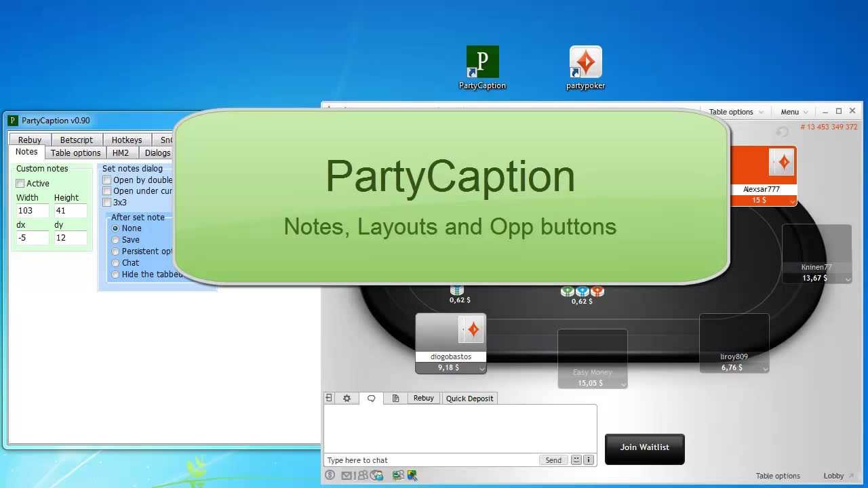Click the Lobby arrow icon
The height and width of the screenshot is (488, 868).
850,476
